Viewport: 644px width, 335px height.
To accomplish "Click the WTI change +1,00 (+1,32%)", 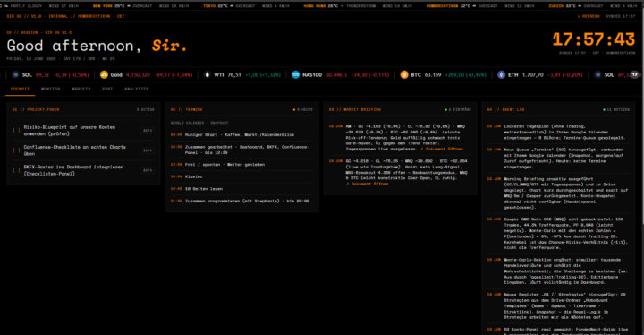I will 263,75.
